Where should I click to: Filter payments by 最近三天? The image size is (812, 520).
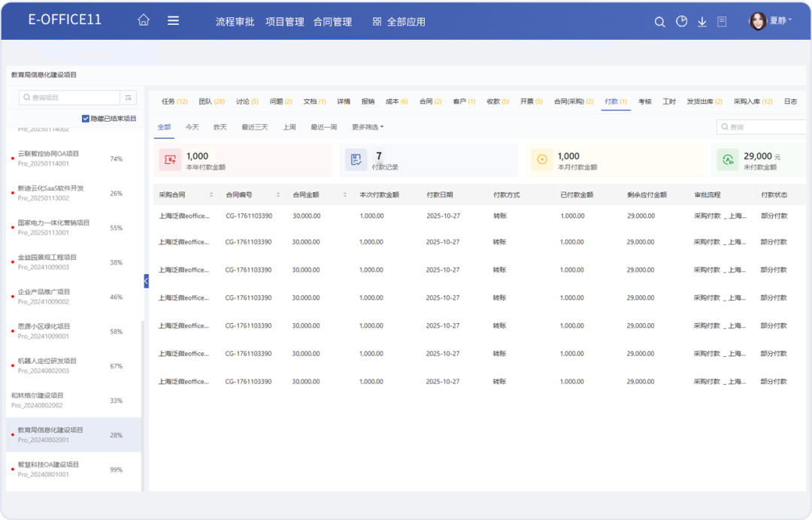tap(254, 127)
